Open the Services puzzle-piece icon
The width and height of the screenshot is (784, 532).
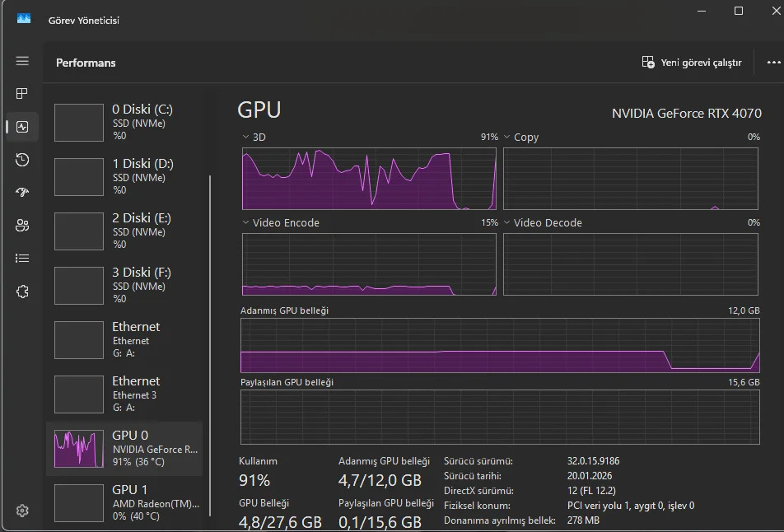click(22, 292)
